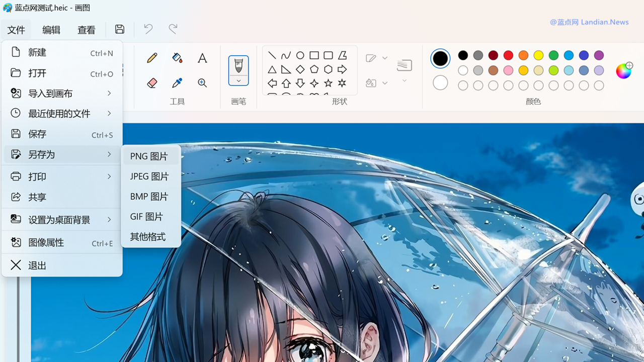
Task: Select Color 1 black circle
Action: pos(440,59)
